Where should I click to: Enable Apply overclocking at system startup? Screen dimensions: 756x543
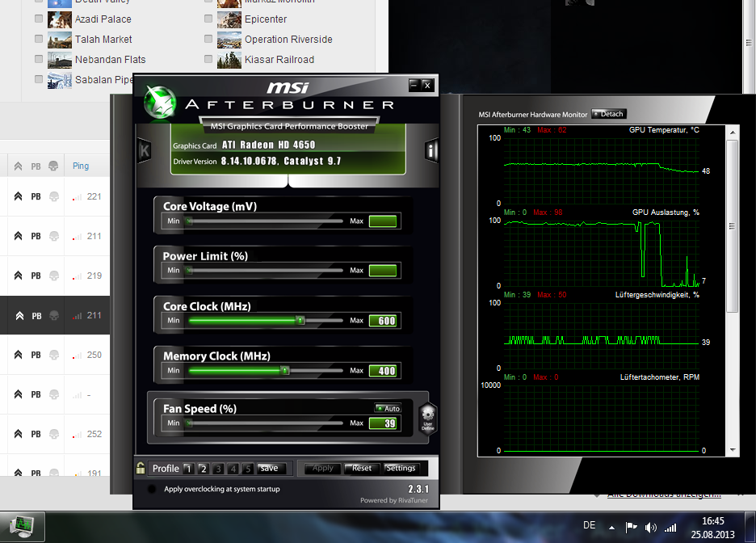[151, 489]
